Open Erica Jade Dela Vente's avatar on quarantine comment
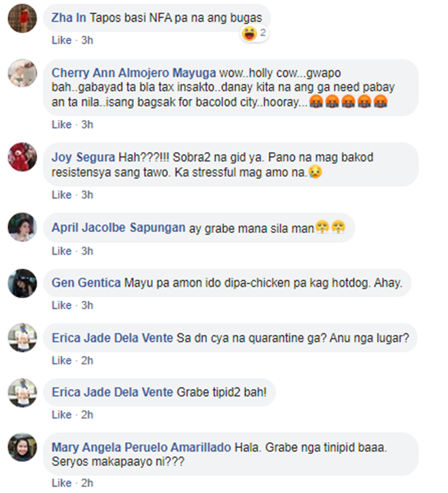The width and height of the screenshot is (448, 493). 22,338
